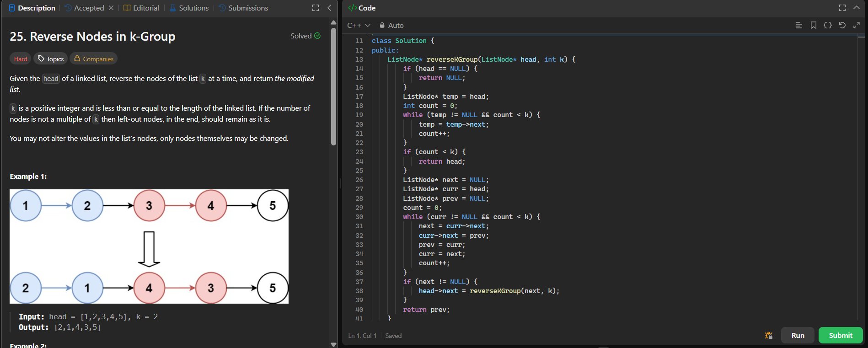The height and width of the screenshot is (348, 868).
Task: Expand editor with diagonal arrows icon
Action: pyautogui.click(x=857, y=26)
